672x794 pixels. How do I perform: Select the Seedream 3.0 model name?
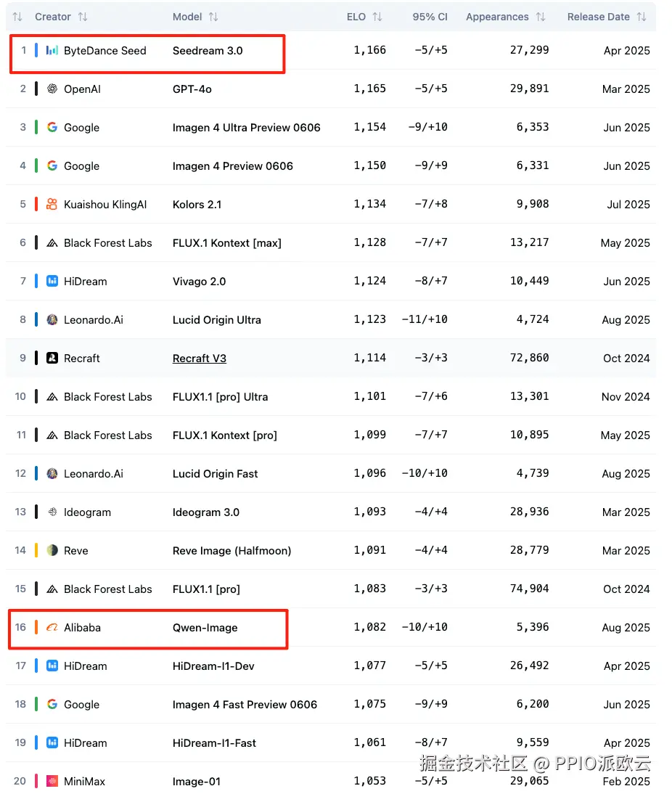click(208, 51)
